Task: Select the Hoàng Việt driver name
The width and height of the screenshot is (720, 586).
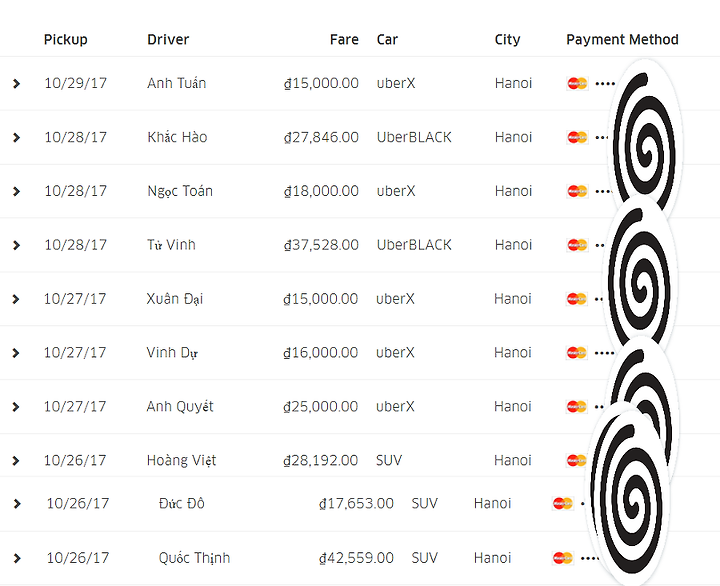Action: (x=181, y=460)
